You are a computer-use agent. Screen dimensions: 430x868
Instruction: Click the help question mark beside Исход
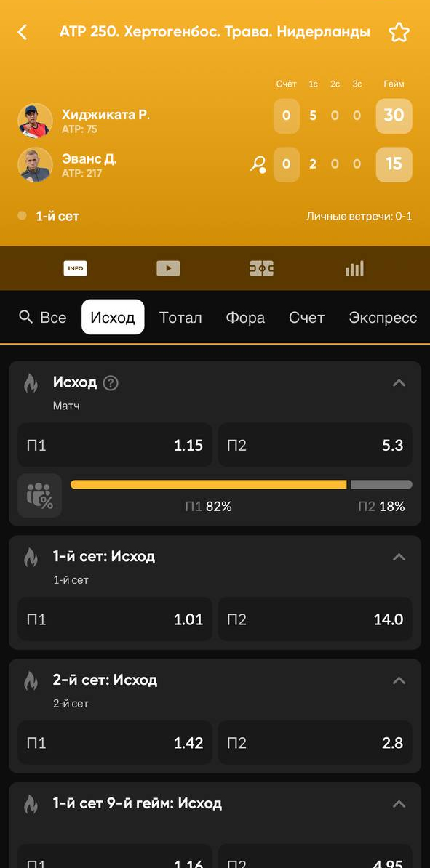pyautogui.click(x=111, y=382)
